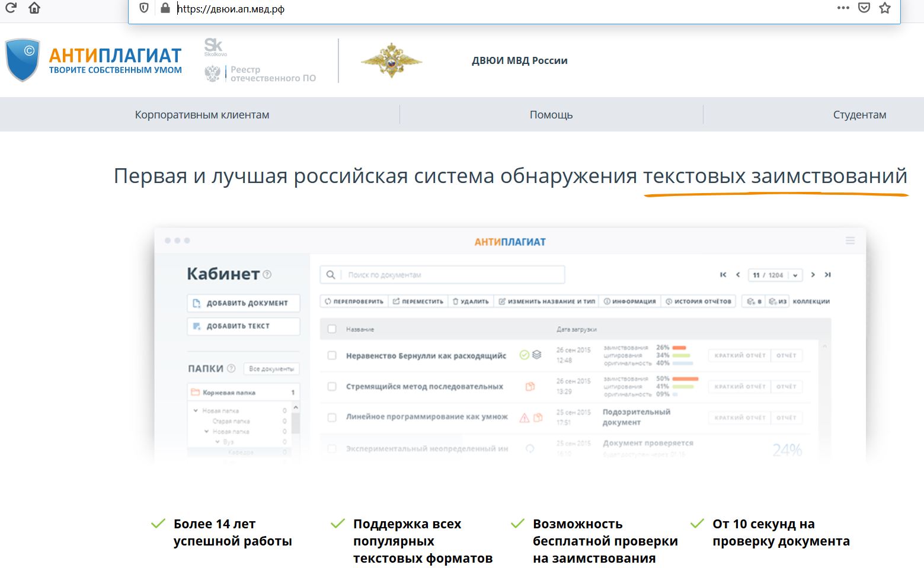
Task: Click the Skolkovo logo
Action: tap(215, 47)
